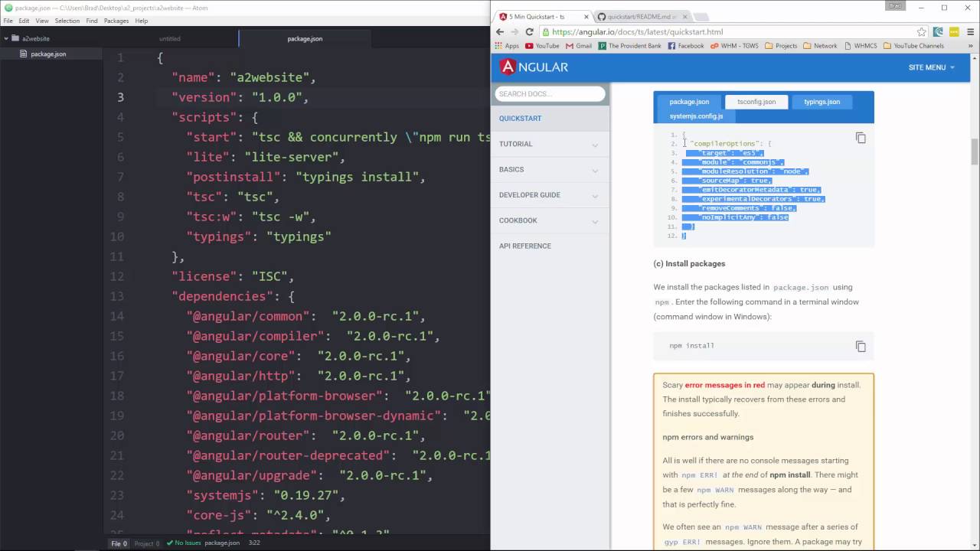Click line number 13 in Atom gutter

tap(116, 296)
